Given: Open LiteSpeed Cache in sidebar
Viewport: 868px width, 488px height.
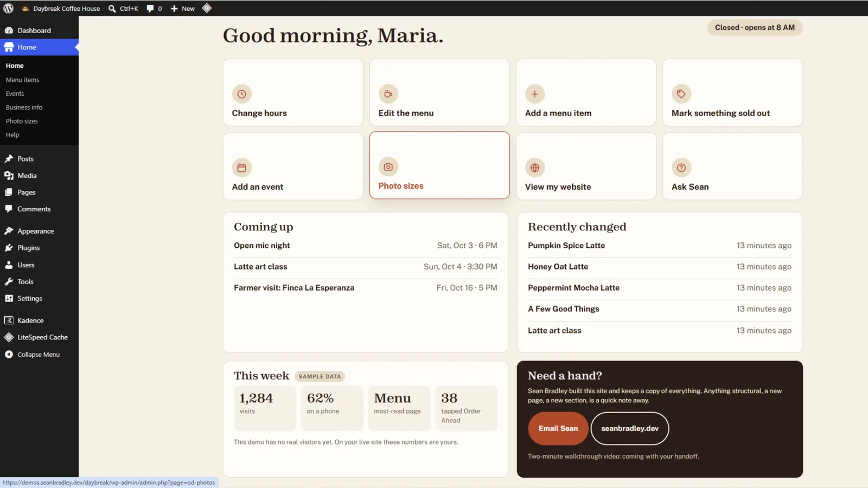Looking at the screenshot, I should pyautogui.click(x=39, y=337).
